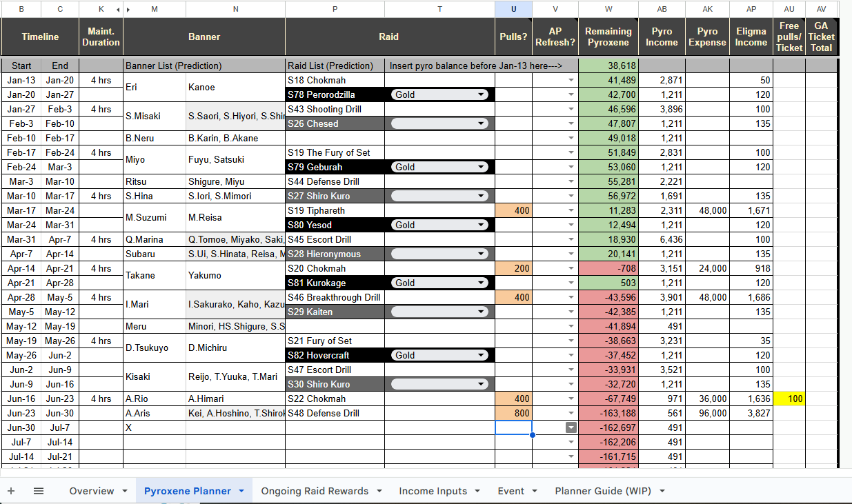Open Gold dropdown for S82 Hovercraft

click(x=439, y=355)
